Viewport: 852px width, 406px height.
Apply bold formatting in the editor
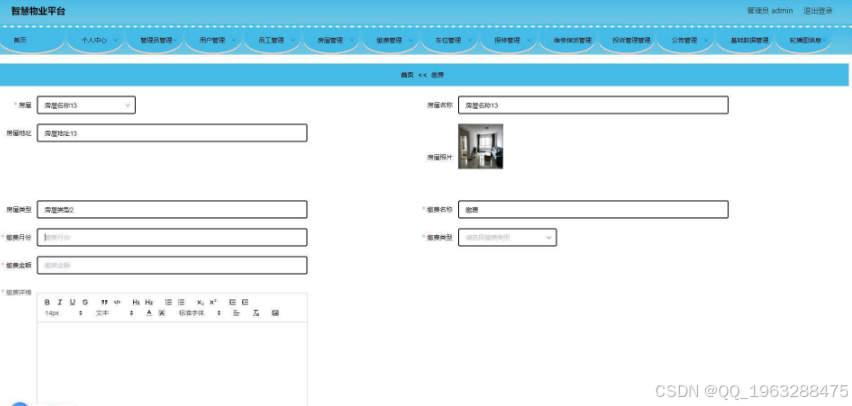47,302
